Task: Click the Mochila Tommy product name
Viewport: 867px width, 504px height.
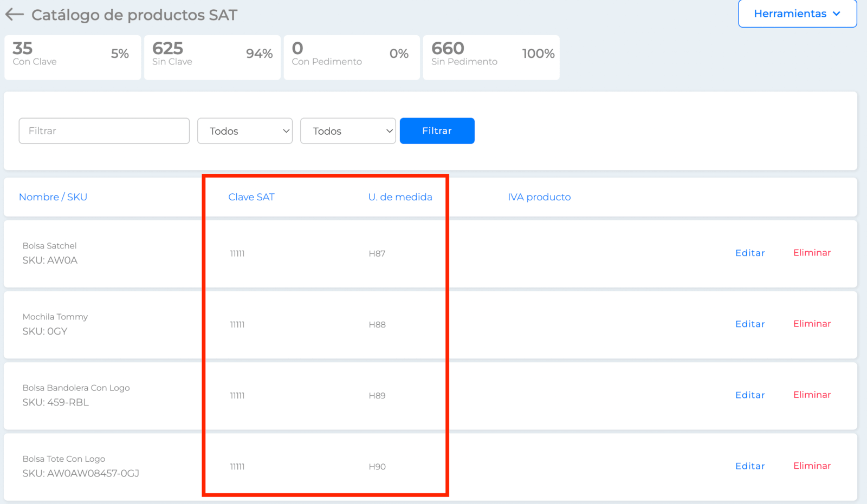Action: pyautogui.click(x=55, y=317)
